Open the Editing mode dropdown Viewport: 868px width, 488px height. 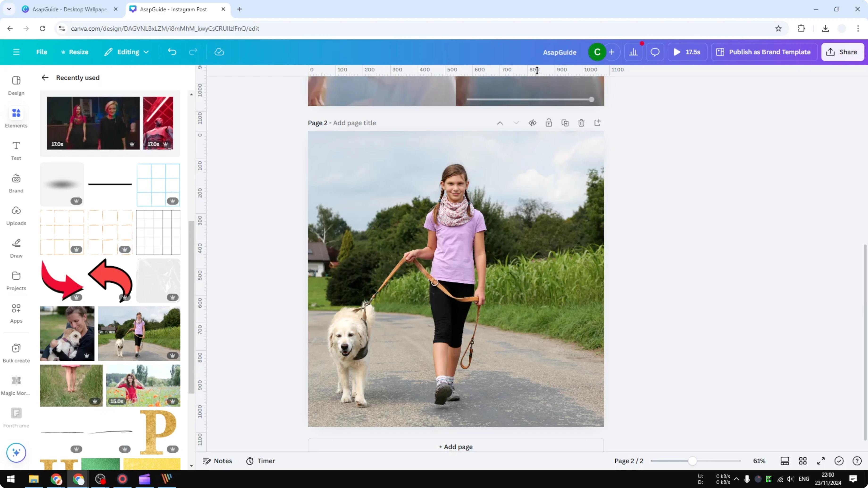[127, 52]
